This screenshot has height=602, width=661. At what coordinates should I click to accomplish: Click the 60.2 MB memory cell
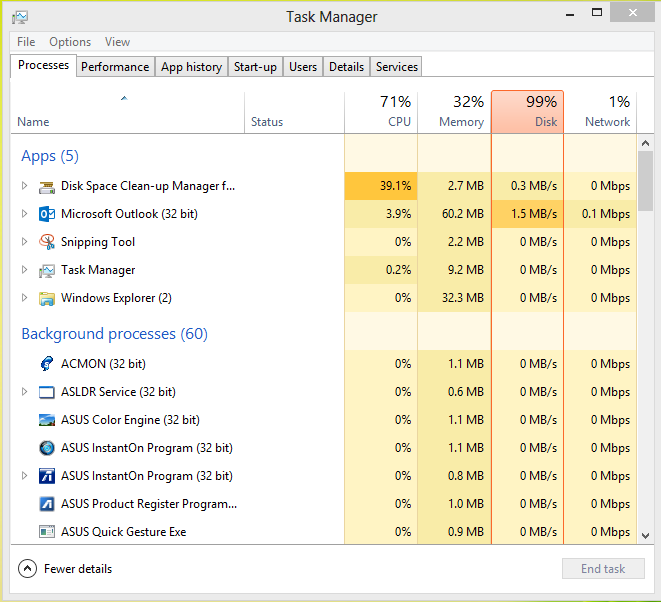(454, 214)
